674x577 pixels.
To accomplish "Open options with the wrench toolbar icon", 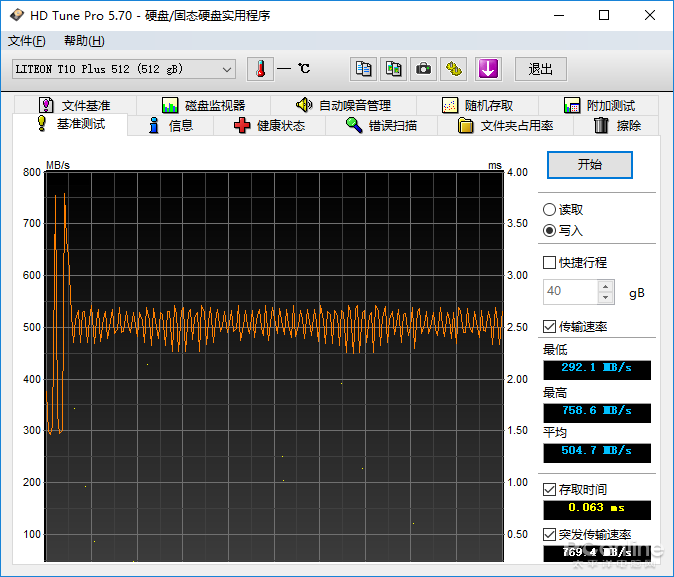I will tap(455, 69).
